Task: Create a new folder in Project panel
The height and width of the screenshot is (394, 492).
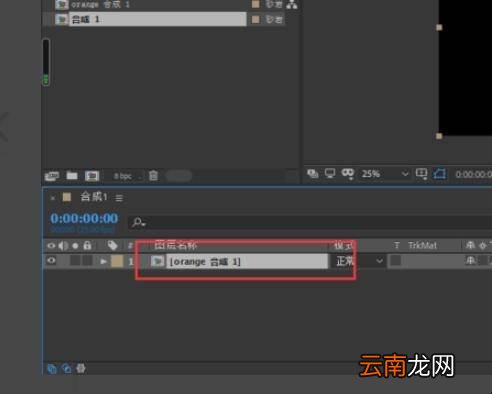Action: [x=72, y=175]
